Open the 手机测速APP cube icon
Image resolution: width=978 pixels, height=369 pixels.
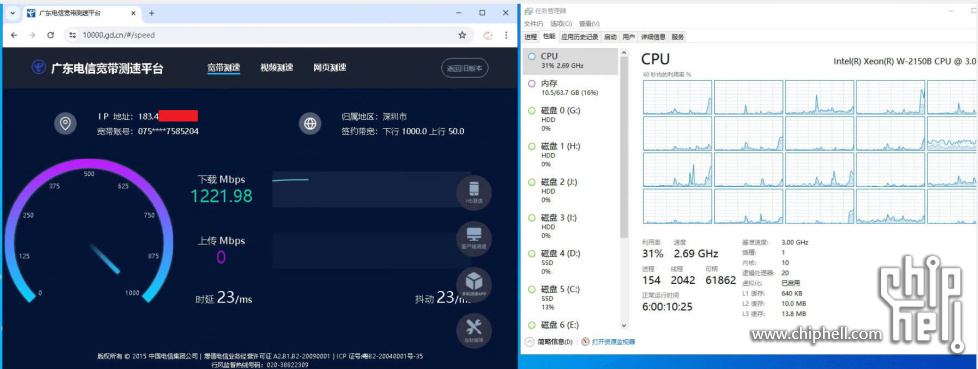(474, 284)
